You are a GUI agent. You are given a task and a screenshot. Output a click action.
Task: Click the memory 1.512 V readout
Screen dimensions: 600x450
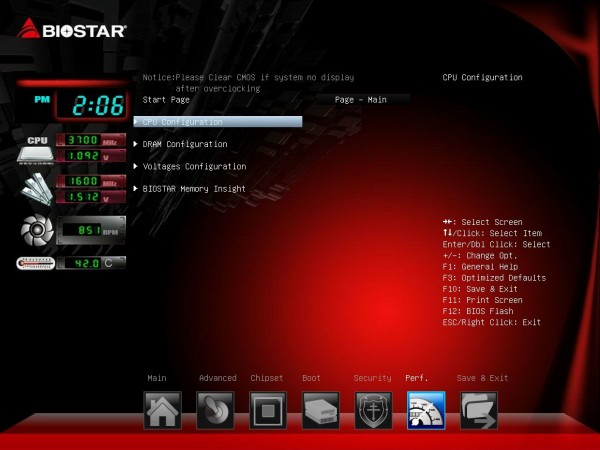tap(91, 197)
